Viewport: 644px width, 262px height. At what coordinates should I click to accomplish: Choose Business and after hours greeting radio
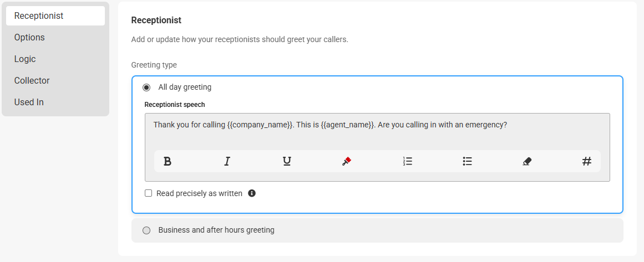146,230
